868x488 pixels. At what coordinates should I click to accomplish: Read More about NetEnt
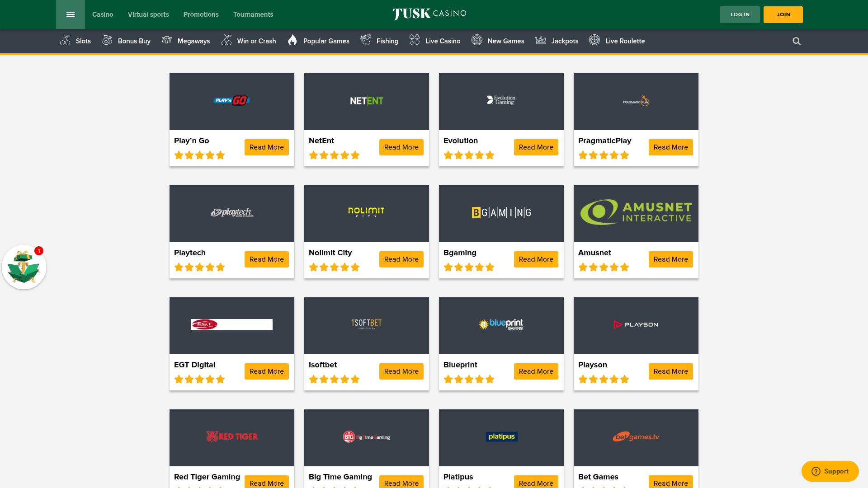(401, 147)
